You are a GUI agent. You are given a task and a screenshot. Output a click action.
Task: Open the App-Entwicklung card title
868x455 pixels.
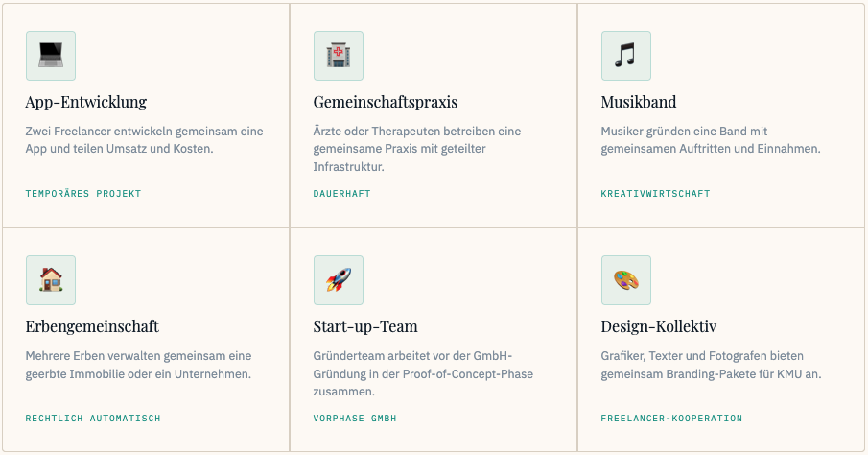[x=86, y=102]
